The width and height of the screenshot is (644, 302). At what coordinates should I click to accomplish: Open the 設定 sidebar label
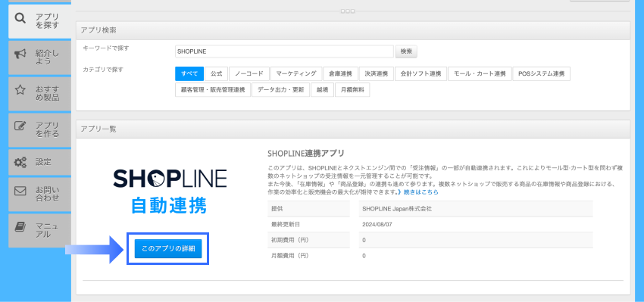[43, 162]
